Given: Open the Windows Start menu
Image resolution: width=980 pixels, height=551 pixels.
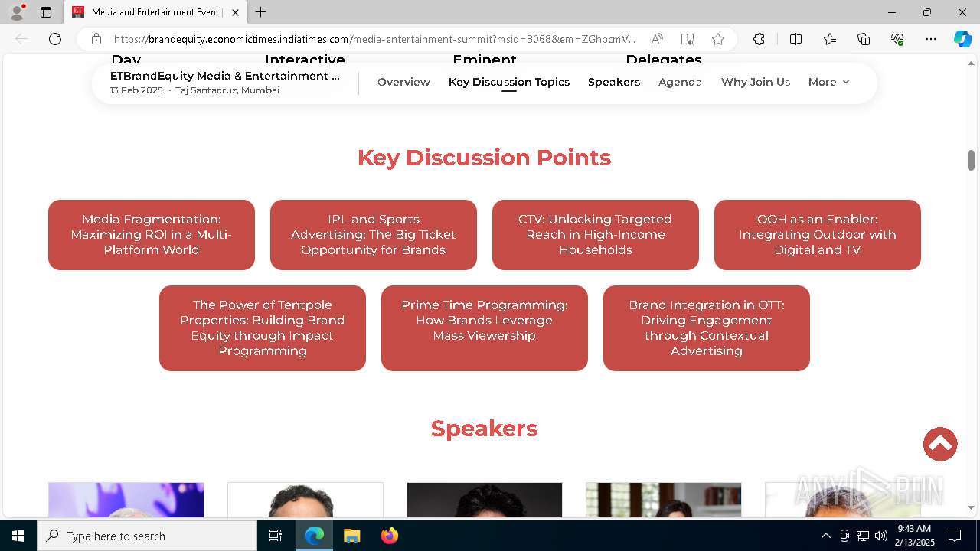Looking at the screenshot, I should (18, 536).
